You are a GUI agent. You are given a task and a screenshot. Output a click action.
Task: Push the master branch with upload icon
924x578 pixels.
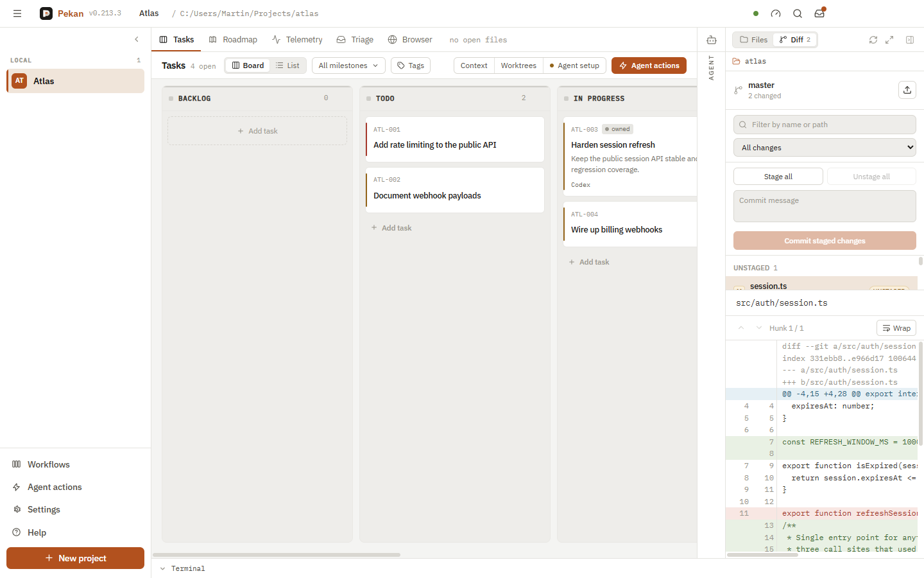pos(907,90)
